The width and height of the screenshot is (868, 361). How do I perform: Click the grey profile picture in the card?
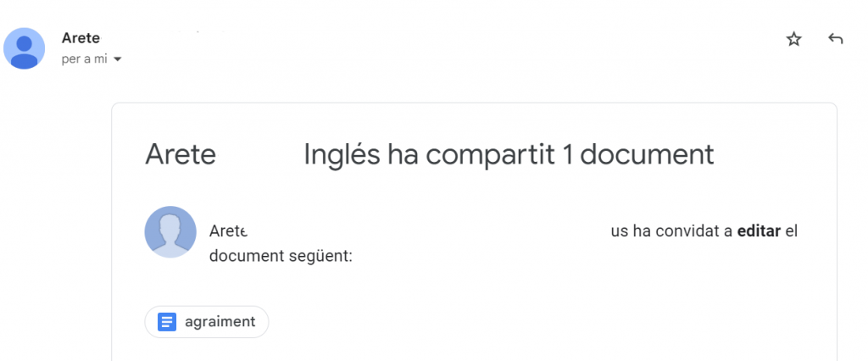coord(170,231)
